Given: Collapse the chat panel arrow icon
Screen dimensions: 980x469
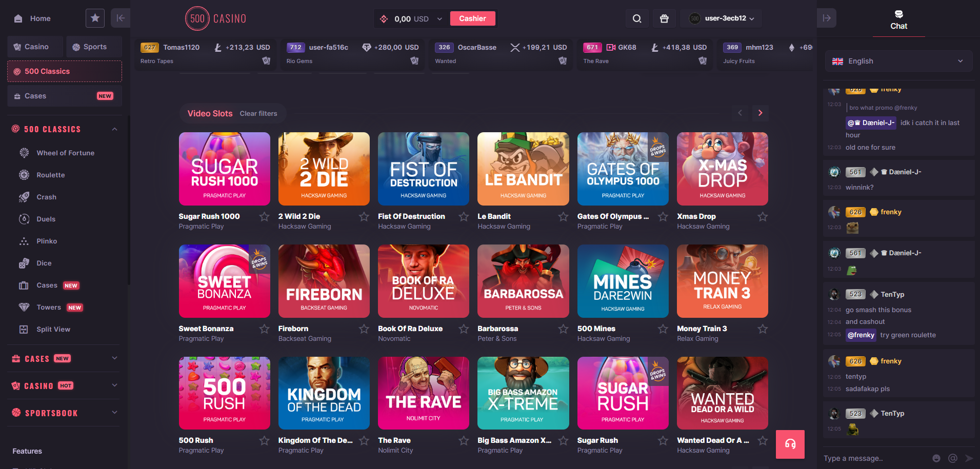Looking at the screenshot, I should [x=827, y=18].
